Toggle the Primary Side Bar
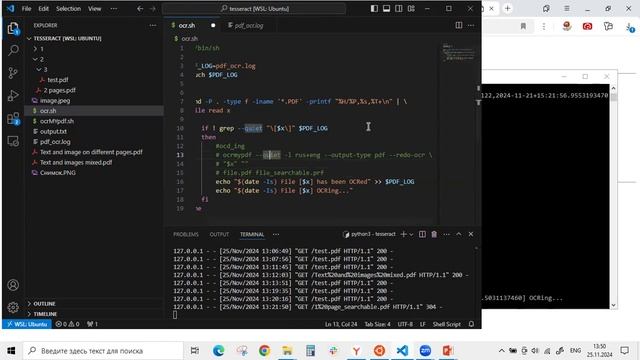640x360 pixels. pyautogui.click(x=374, y=9)
